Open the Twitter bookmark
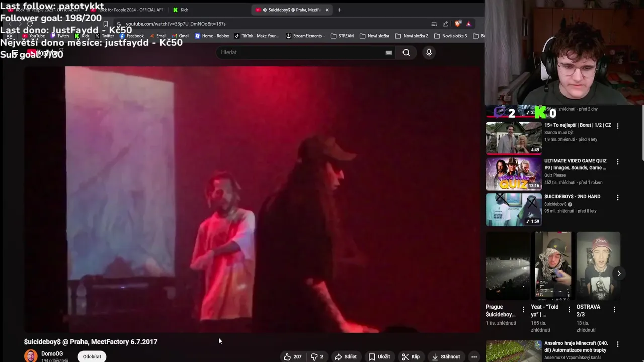Viewport: 644px width, 362px height. click(x=104, y=36)
